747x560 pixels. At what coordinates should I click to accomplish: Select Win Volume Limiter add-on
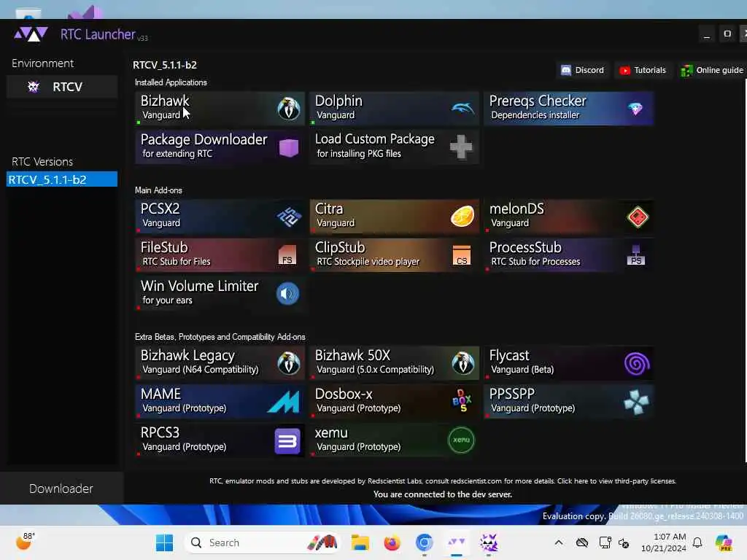pyautogui.click(x=220, y=293)
